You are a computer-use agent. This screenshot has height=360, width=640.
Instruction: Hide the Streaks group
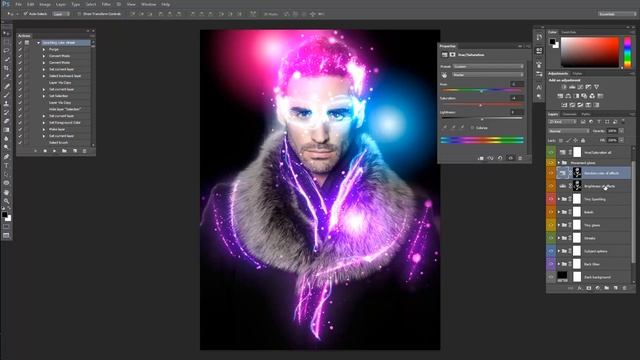tap(551, 238)
